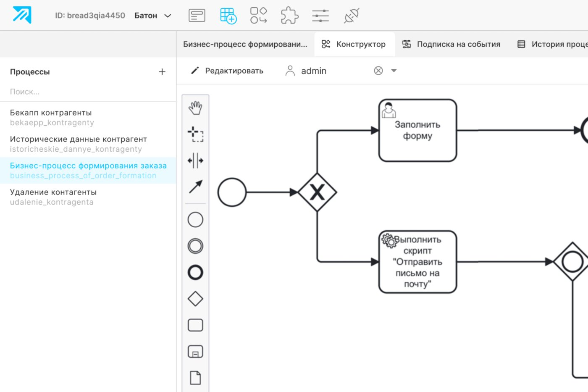Switch to the Конструктор tab

354,44
